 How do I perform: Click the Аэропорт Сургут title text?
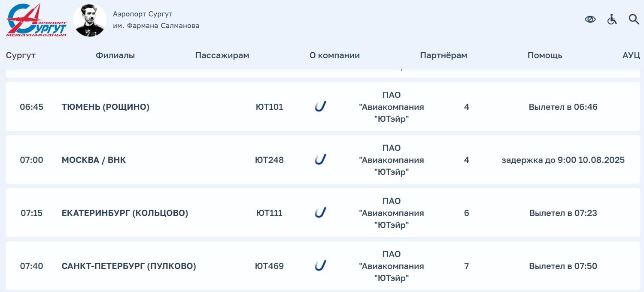[143, 14]
